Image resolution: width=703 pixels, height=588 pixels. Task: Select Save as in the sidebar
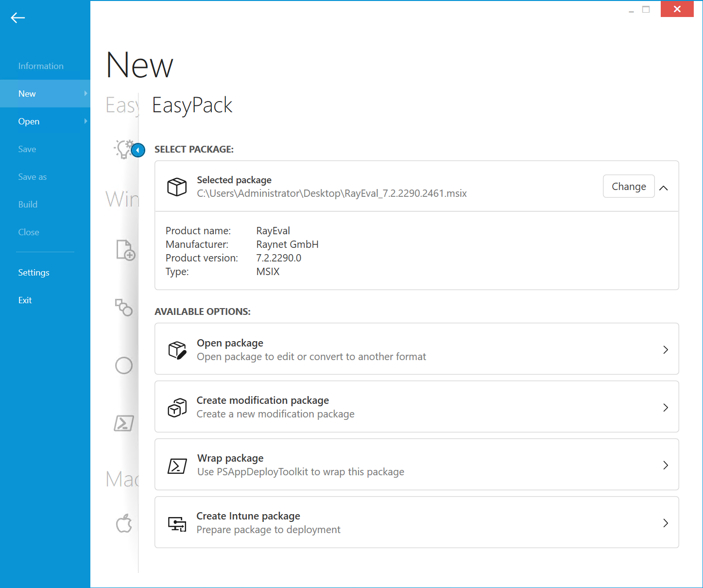click(x=32, y=176)
